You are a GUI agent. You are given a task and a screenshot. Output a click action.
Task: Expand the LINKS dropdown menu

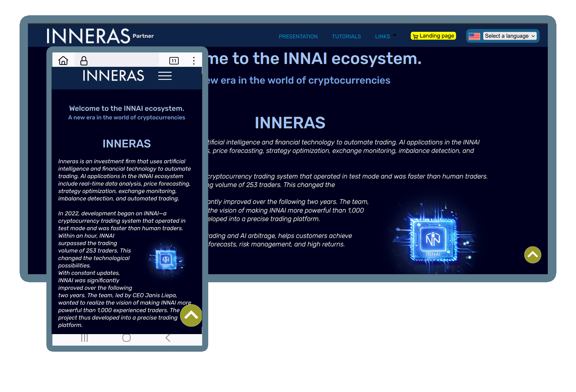pos(386,36)
